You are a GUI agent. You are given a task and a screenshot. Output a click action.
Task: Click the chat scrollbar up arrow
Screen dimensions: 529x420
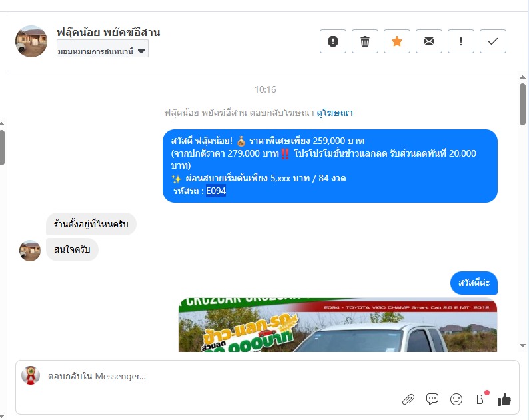522,77
